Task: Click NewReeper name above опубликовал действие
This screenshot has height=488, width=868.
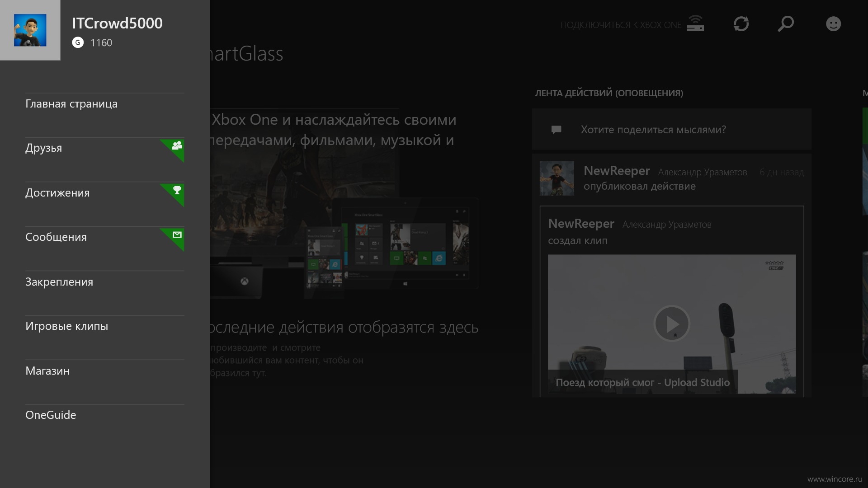Action: coord(617,171)
